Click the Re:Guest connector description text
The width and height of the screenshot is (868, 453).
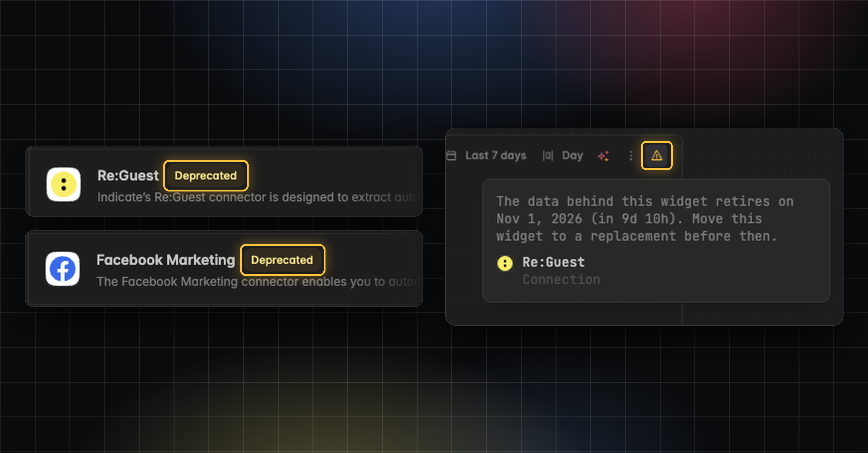258,197
